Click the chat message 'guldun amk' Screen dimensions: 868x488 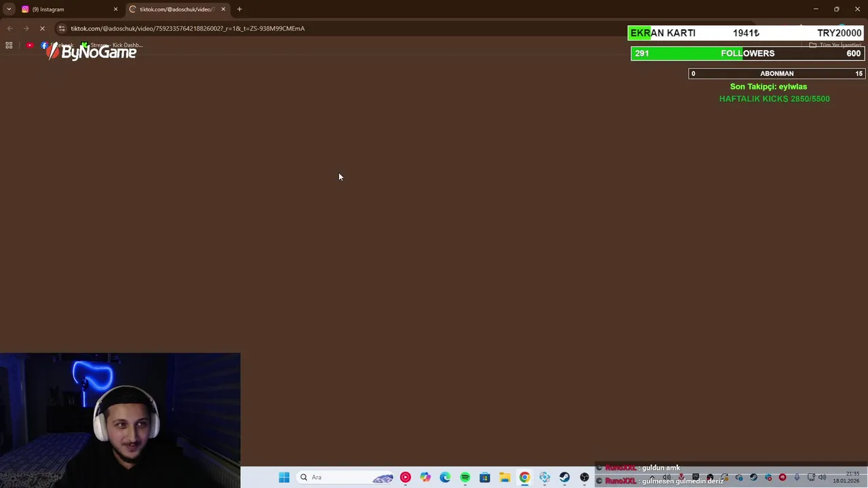660,468
